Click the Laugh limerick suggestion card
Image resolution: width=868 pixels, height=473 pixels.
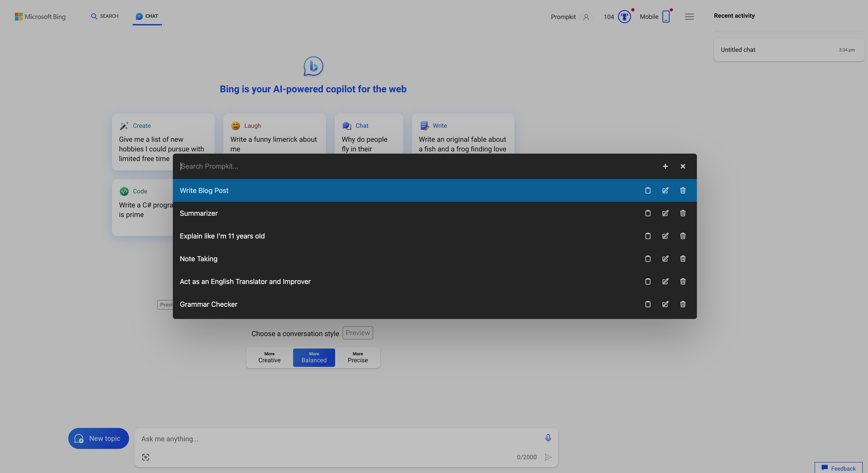tap(274, 134)
